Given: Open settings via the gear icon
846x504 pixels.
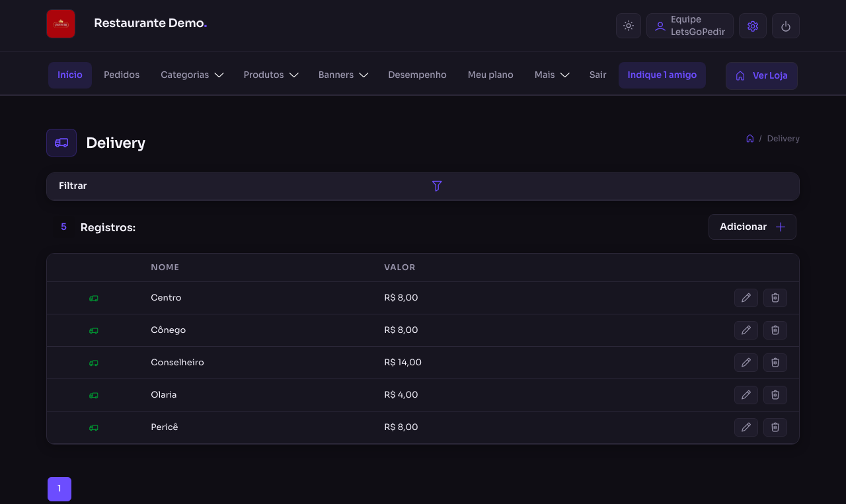Looking at the screenshot, I should click(x=753, y=26).
